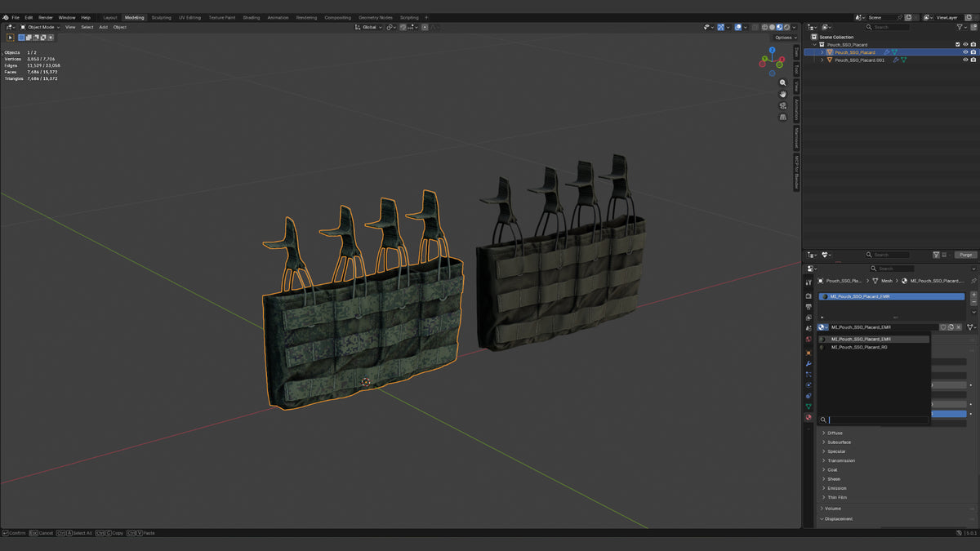
Task: Activate the viewport pan hand icon
Action: 782,94
